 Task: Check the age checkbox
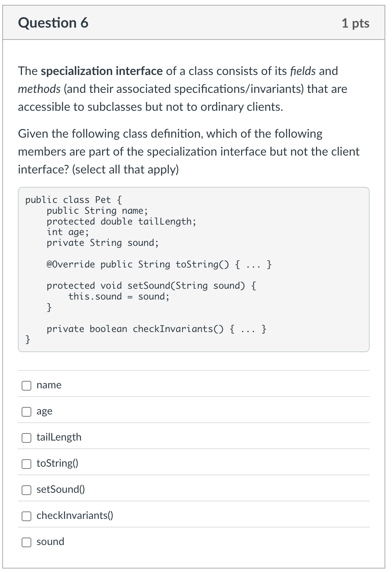pos(26,411)
